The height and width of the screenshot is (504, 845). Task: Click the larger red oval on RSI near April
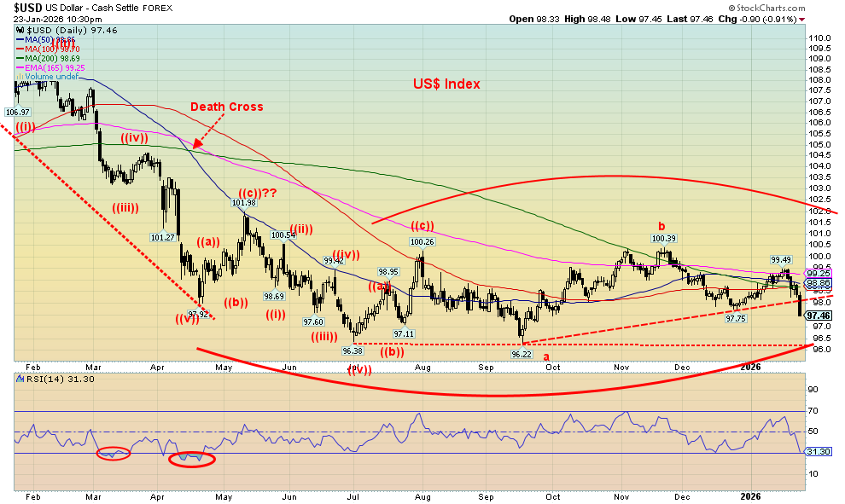(x=191, y=459)
